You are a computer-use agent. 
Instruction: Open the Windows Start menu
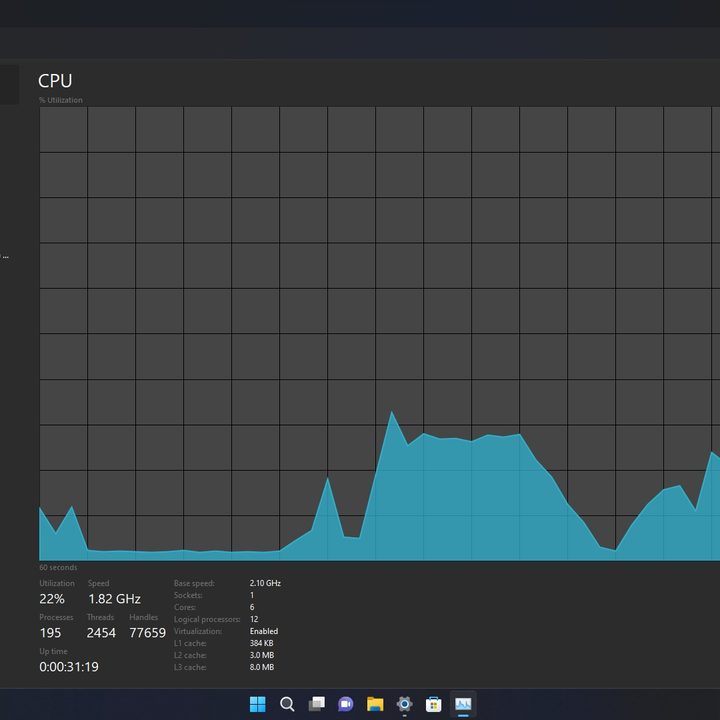[x=258, y=704]
